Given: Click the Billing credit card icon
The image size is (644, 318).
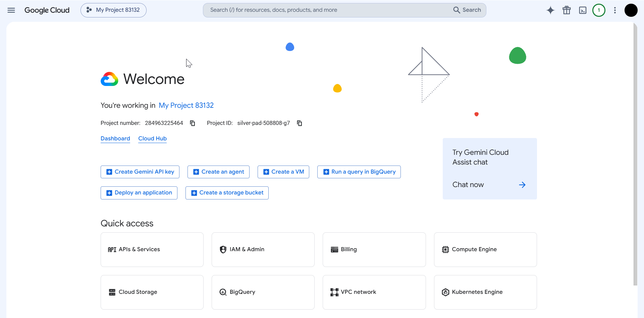Looking at the screenshot, I should pyautogui.click(x=334, y=249).
